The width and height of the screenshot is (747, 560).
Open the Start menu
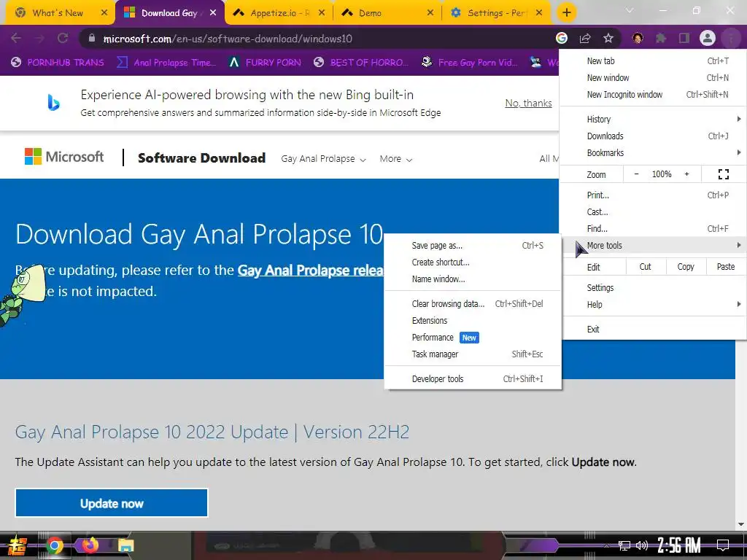pos(18,545)
